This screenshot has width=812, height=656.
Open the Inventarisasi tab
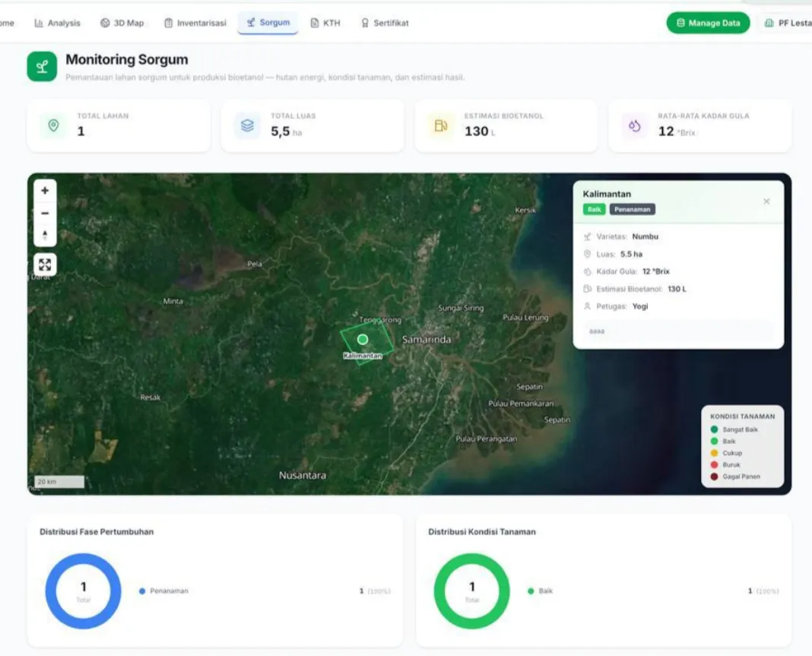point(195,23)
